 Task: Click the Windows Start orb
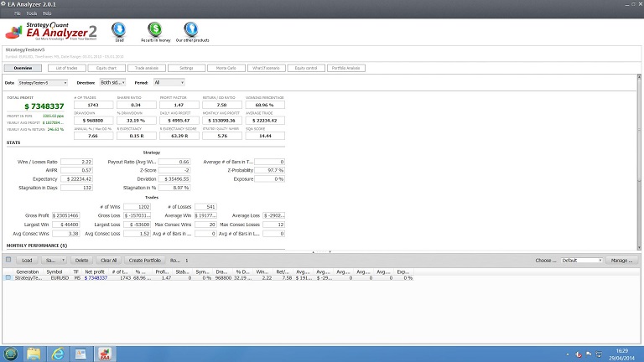[x=11, y=353]
